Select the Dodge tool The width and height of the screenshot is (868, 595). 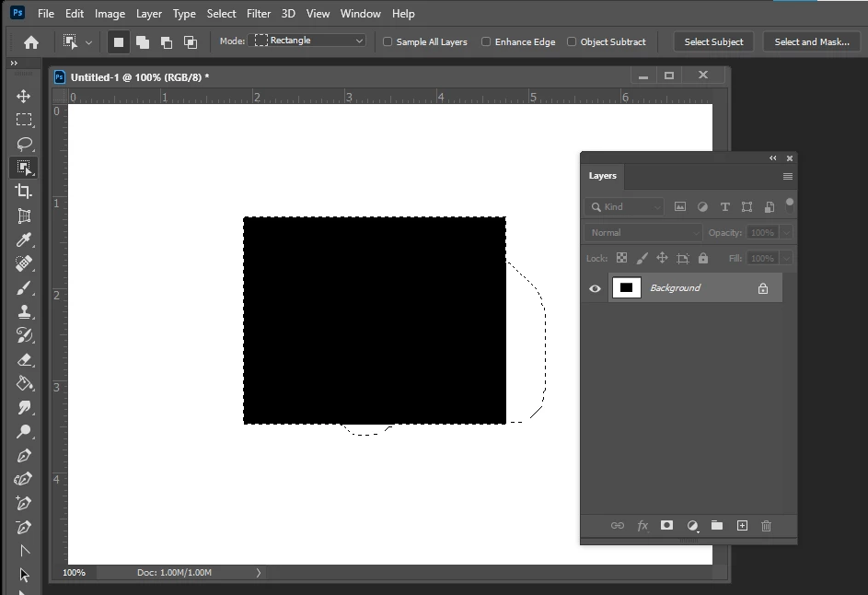tap(23, 431)
